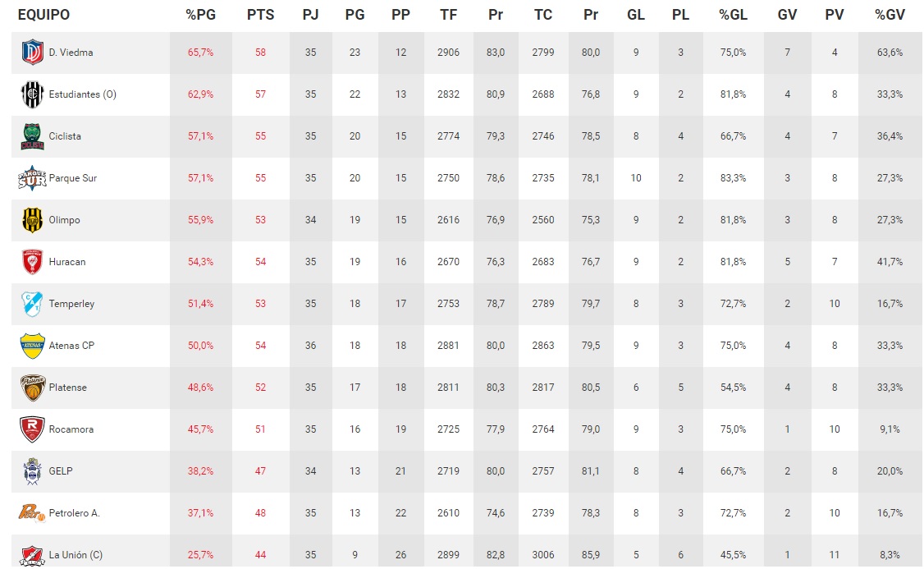Sort by the %GL column header

point(733,15)
